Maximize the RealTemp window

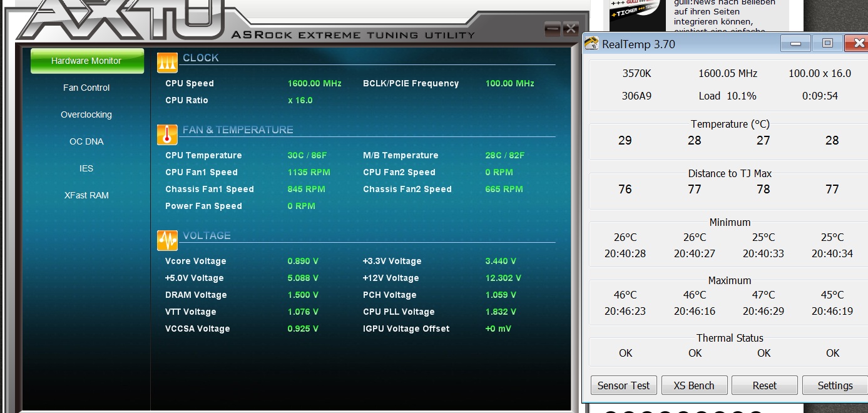pos(827,44)
